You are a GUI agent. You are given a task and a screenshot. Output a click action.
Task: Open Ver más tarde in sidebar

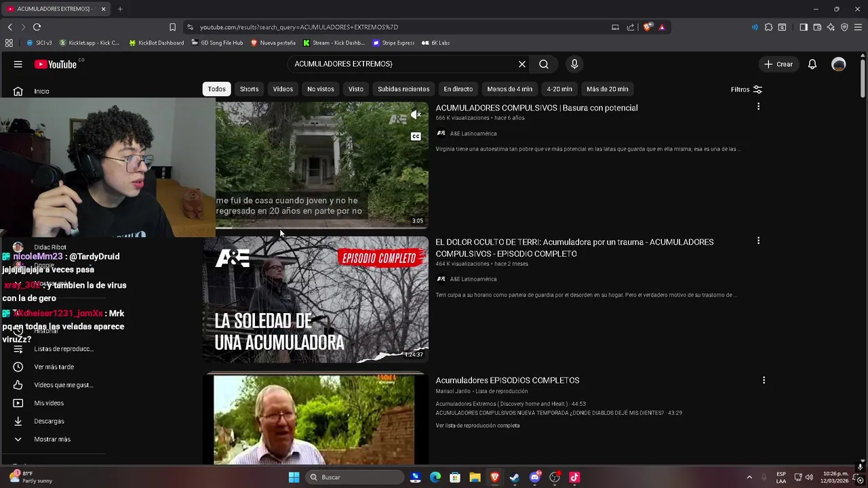pyautogui.click(x=53, y=367)
